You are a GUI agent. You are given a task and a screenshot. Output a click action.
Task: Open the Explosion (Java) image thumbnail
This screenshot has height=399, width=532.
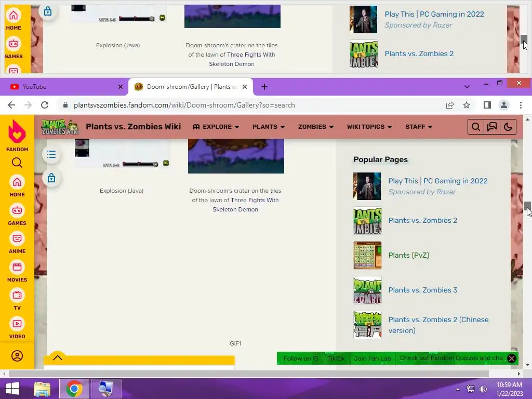(x=122, y=154)
